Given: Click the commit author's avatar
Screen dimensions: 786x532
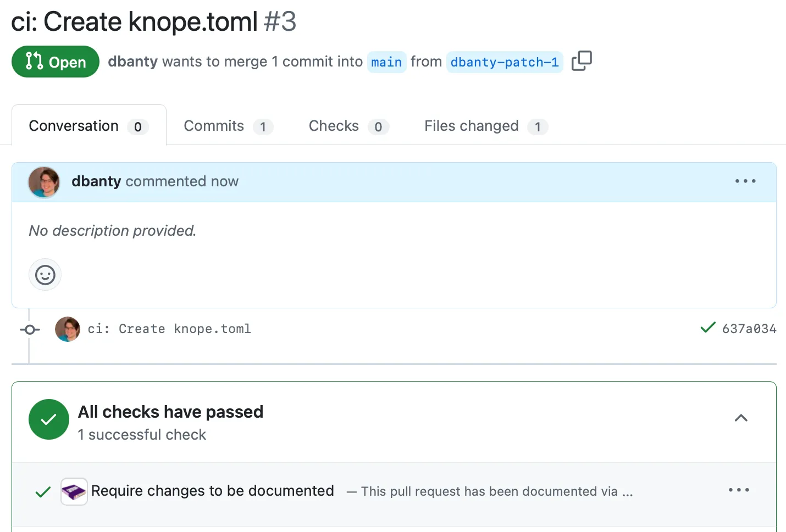Looking at the screenshot, I should [67, 329].
